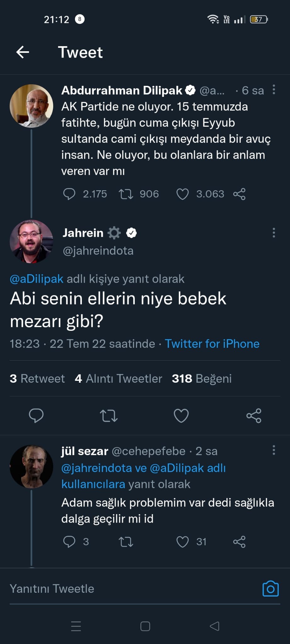Share Jahrein's main tweet
This screenshot has width=290, height=644.
coord(254,416)
